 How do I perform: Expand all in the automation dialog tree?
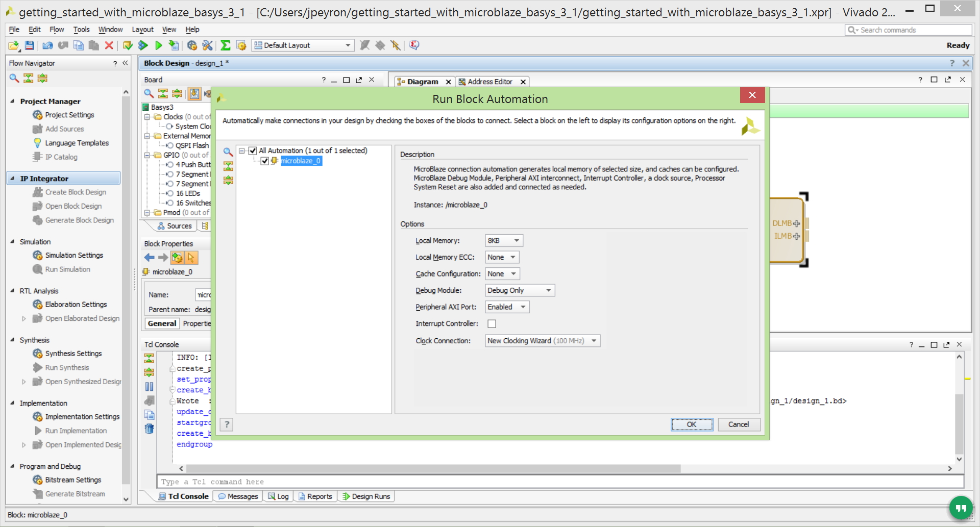point(228,180)
